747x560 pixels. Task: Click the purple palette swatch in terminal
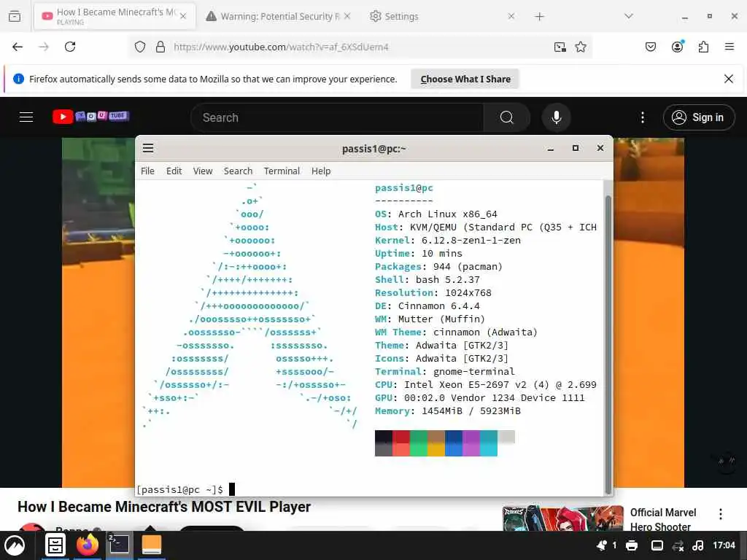point(471,443)
